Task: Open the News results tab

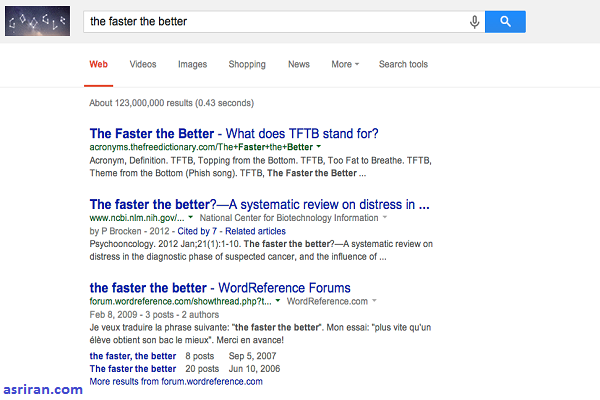Action: coord(299,65)
